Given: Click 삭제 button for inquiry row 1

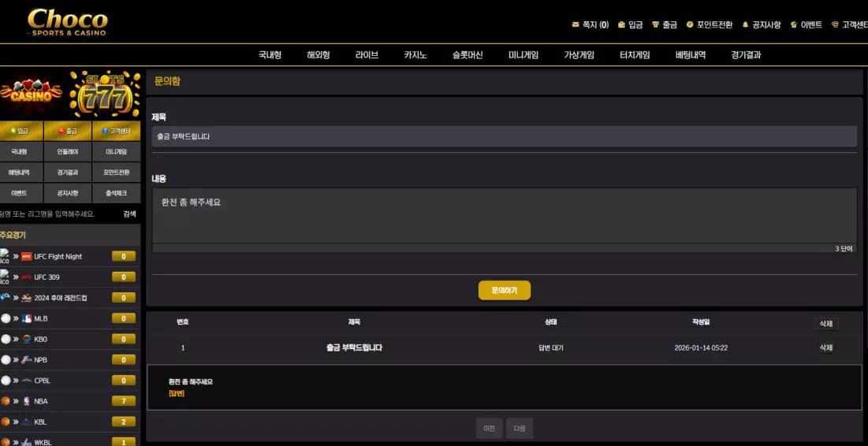Looking at the screenshot, I should (x=825, y=348).
